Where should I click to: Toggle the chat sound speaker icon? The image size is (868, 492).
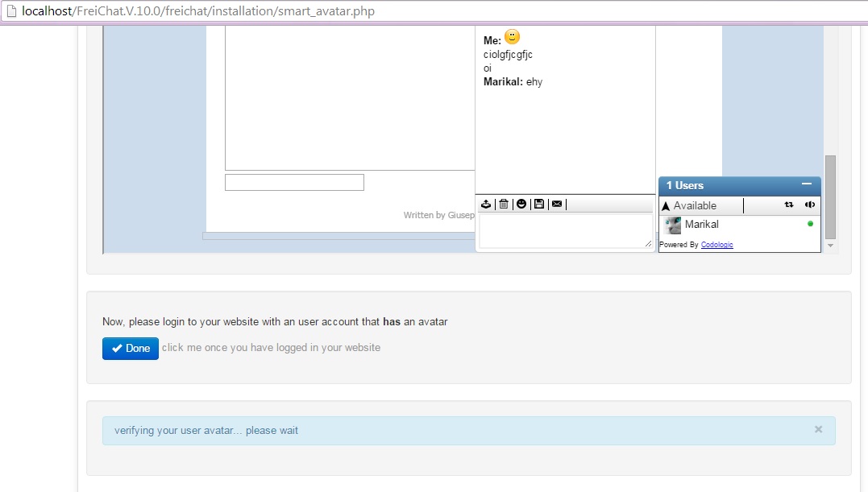click(810, 205)
